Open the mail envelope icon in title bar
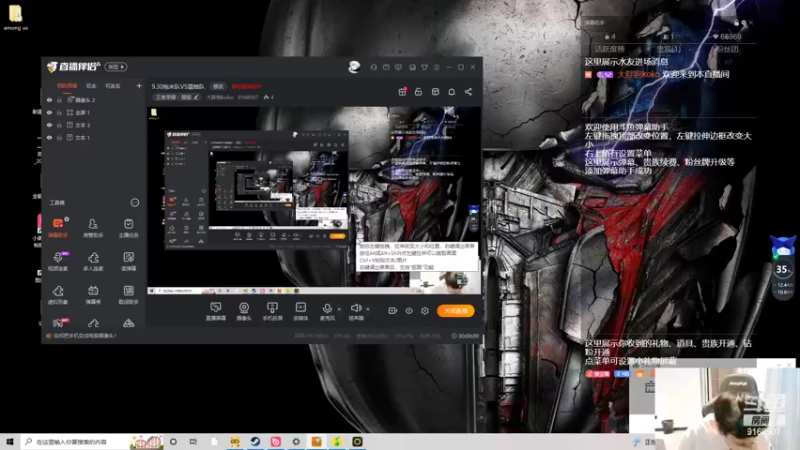Viewport: 800px width, 450px height. click(x=386, y=67)
